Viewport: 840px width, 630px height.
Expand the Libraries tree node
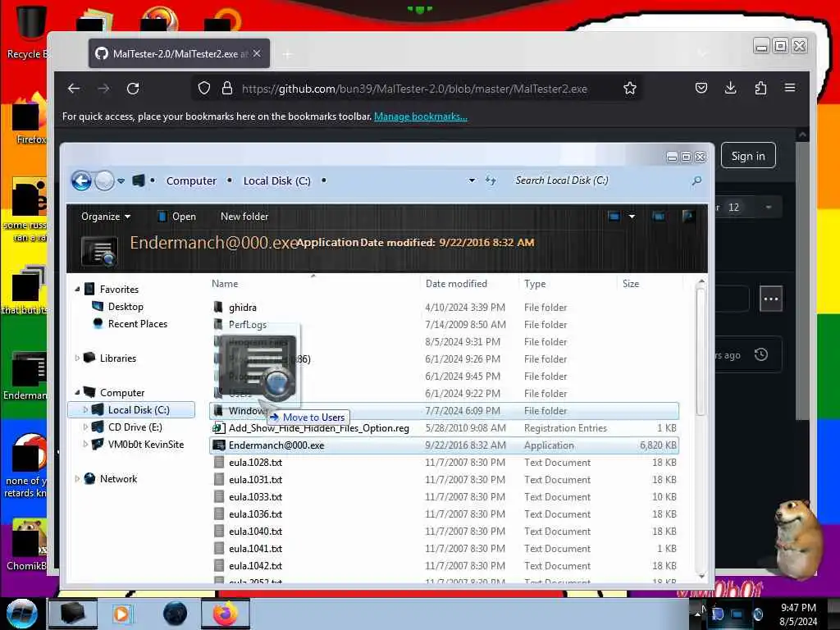tap(77, 358)
